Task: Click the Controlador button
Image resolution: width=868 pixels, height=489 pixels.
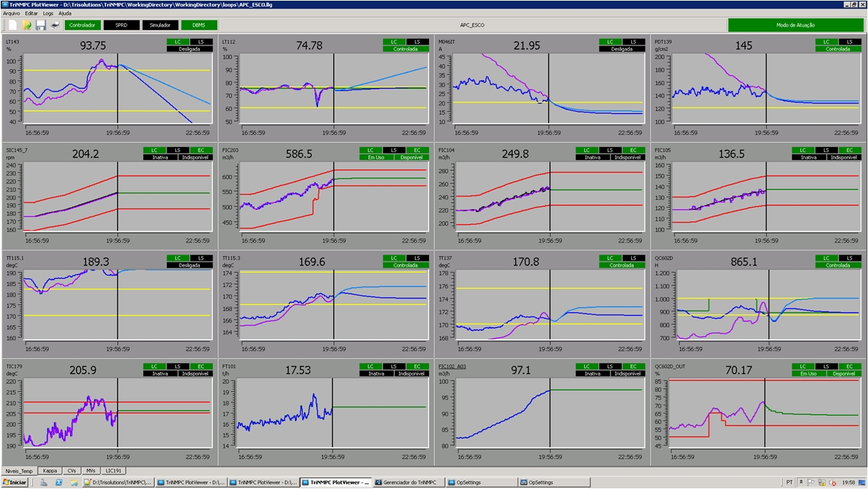Action: tap(83, 25)
